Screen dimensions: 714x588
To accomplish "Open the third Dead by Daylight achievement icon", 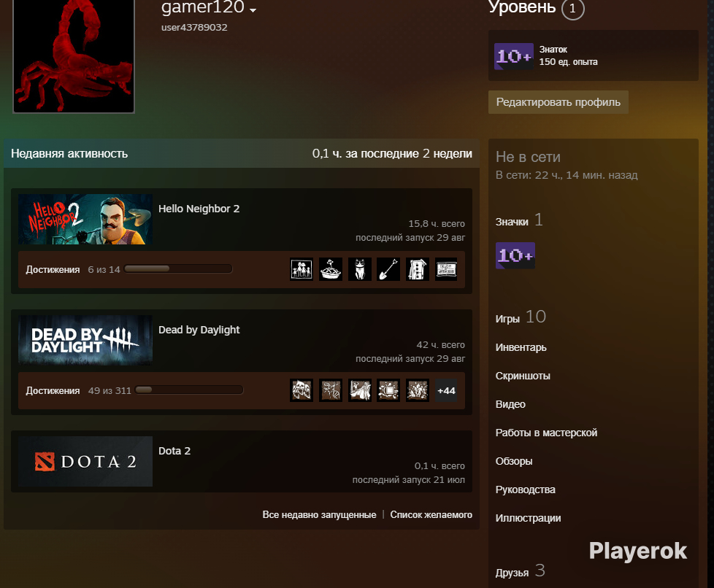I will [360, 390].
